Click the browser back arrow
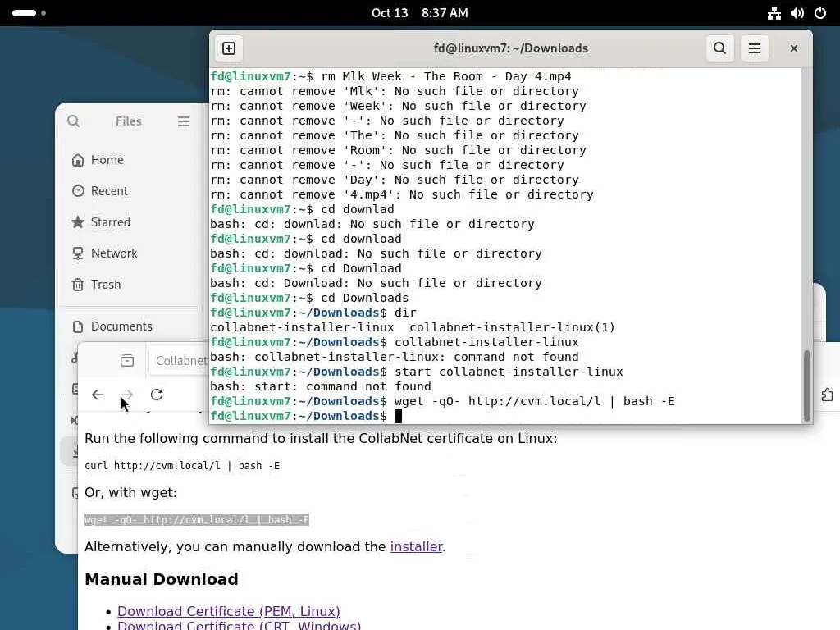This screenshot has width=840, height=630. [x=98, y=395]
